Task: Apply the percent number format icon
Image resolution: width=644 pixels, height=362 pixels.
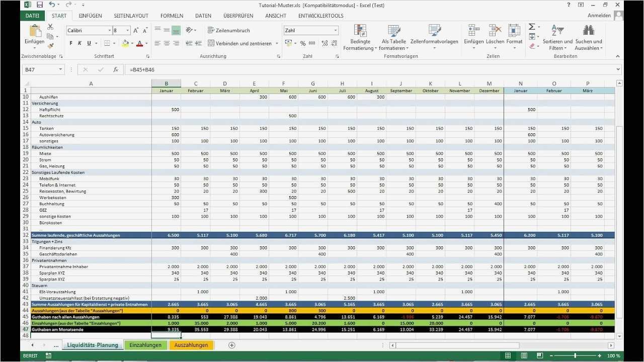Action: [302, 43]
